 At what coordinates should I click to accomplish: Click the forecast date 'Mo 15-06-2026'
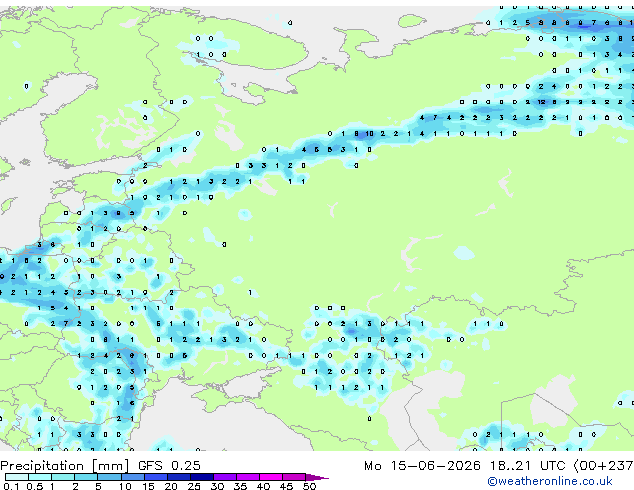(x=422, y=466)
